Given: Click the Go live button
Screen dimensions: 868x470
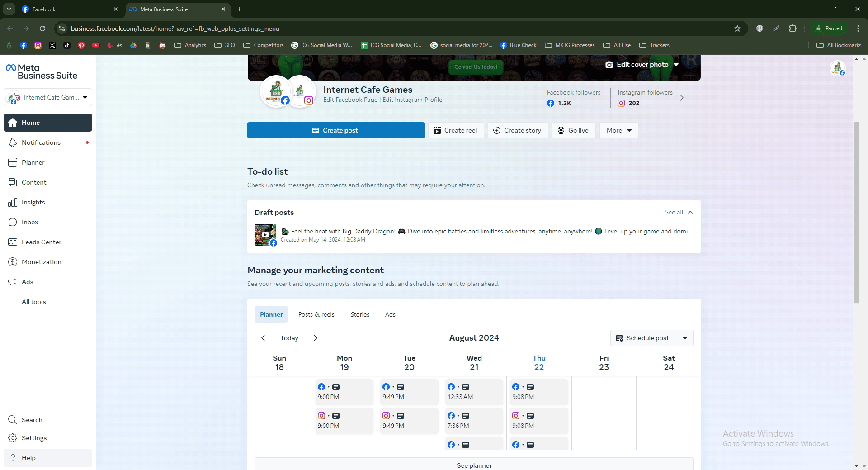Looking at the screenshot, I should pyautogui.click(x=574, y=130).
